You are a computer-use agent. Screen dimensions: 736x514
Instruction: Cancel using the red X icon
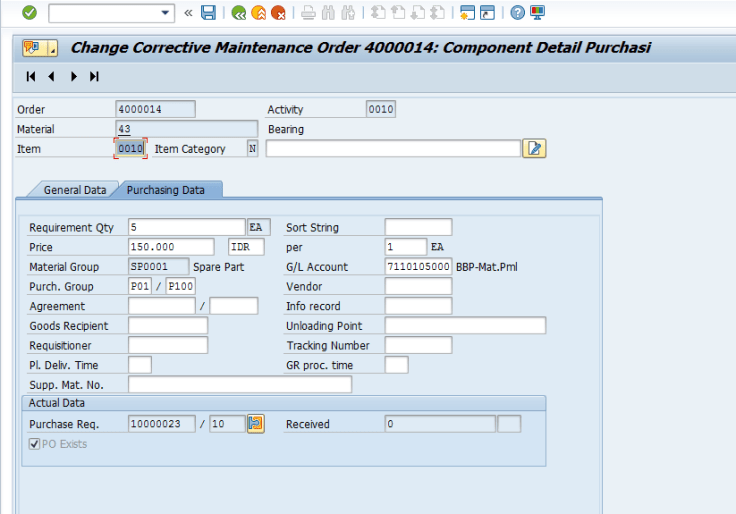[278, 13]
